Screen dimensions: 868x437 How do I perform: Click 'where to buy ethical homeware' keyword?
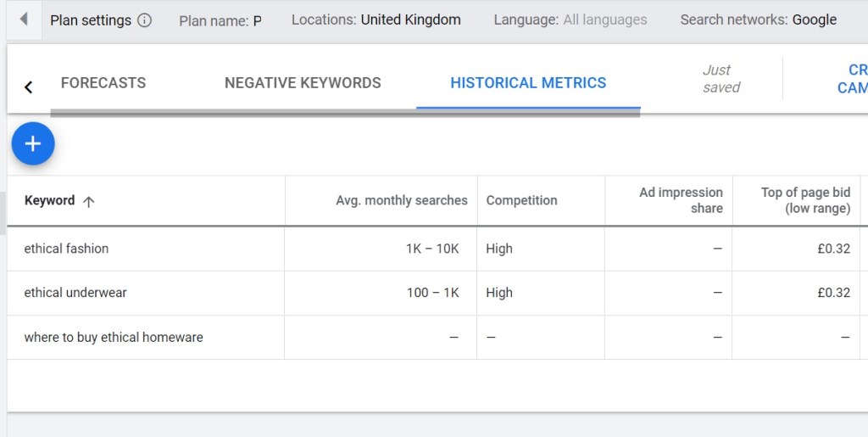114,337
